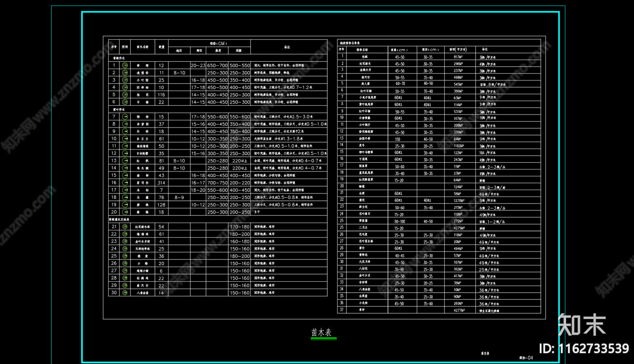The image size is (634, 364).
Task: Select the 面积(平方米) column header
Action: point(458,50)
